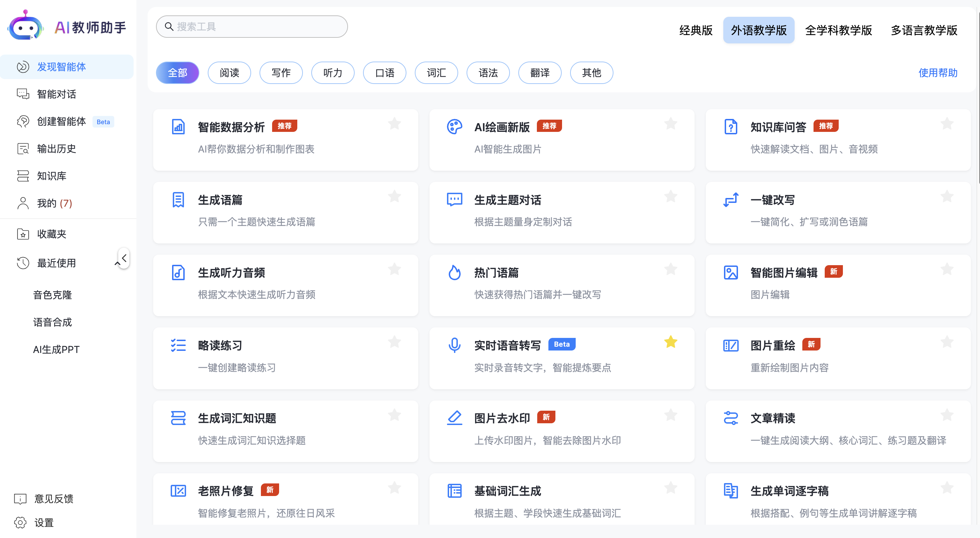Image resolution: width=980 pixels, height=538 pixels.
Task: Select the 词汇 category filter
Action: [436, 73]
